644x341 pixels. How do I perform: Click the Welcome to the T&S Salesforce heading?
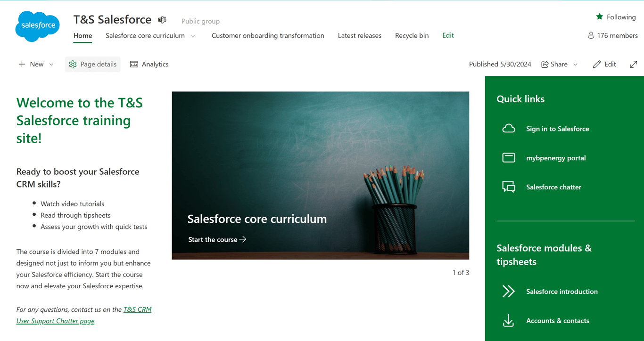(80, 120)
